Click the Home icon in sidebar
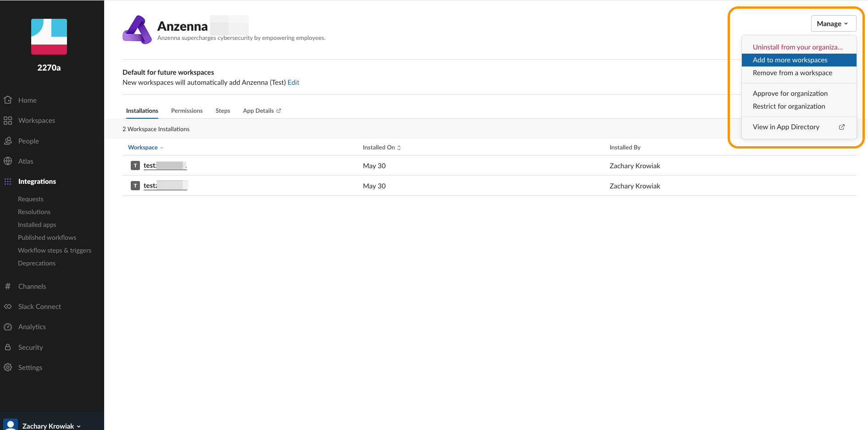The image size is (868, 430). pos(8,100)
